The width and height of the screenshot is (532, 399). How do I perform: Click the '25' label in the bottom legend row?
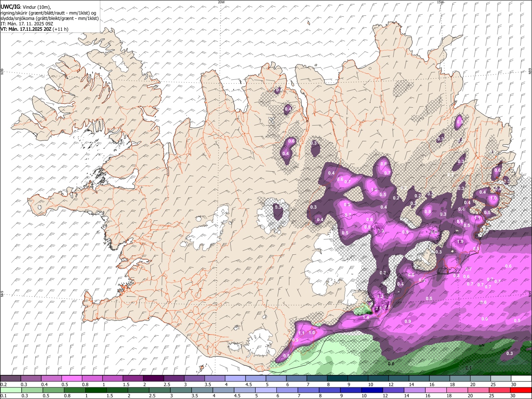tap(491, 396)
